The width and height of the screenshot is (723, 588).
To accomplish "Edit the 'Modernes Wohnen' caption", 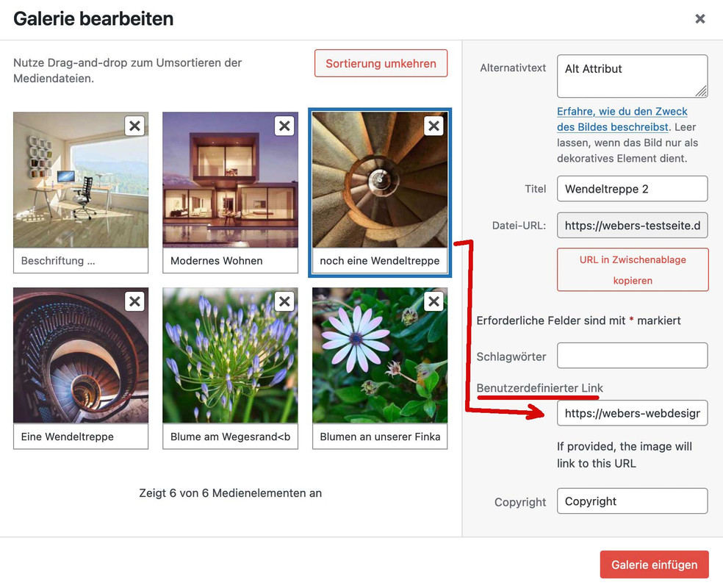I will [x=230, y=261].
